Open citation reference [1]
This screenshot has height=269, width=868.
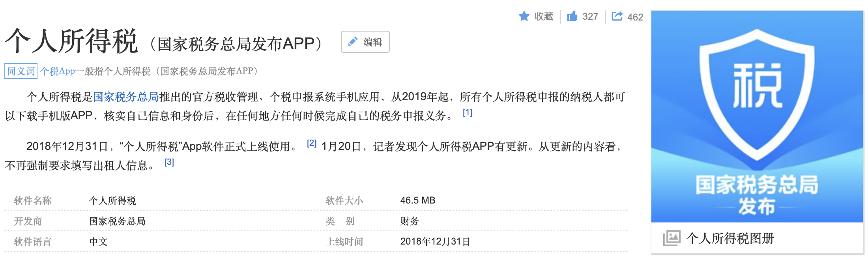(468, 112)
